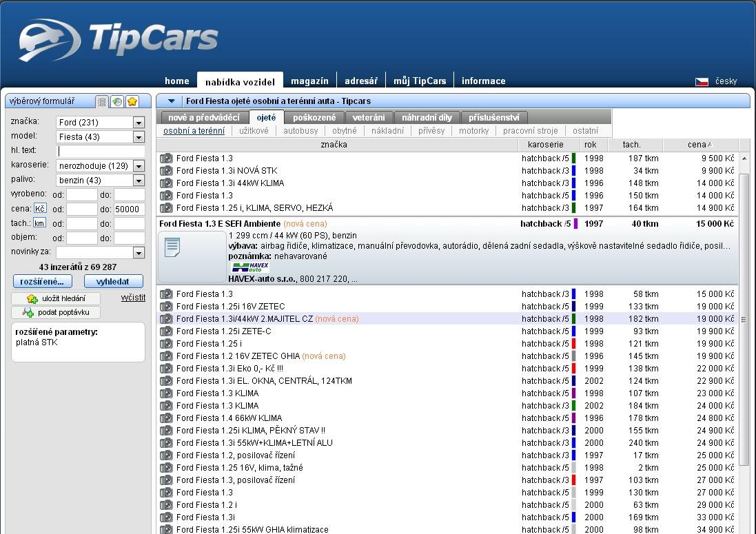
Task: Toggle the km tachometer unit box
Action: [39, 223]
